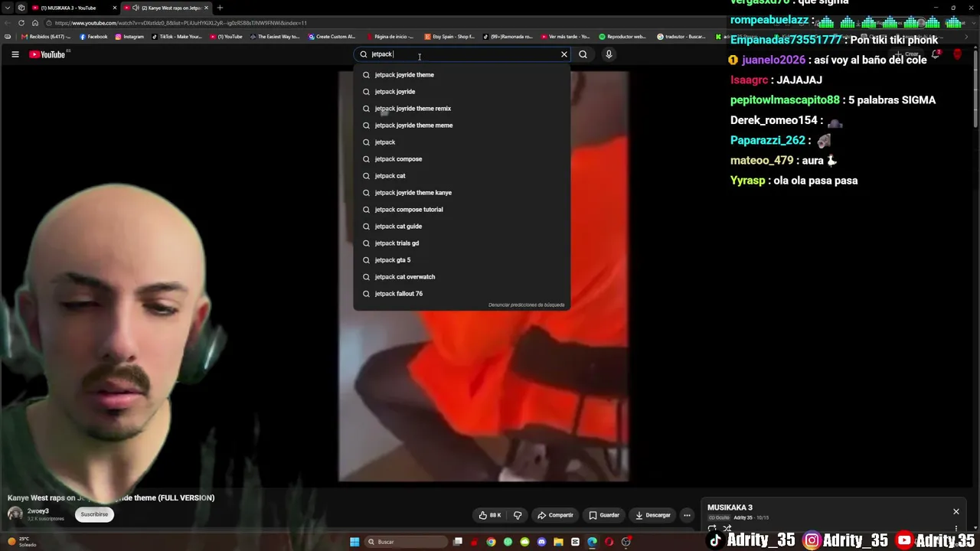
Task: Switch to the Kanye West raps tab
Action: pos(166,8)
